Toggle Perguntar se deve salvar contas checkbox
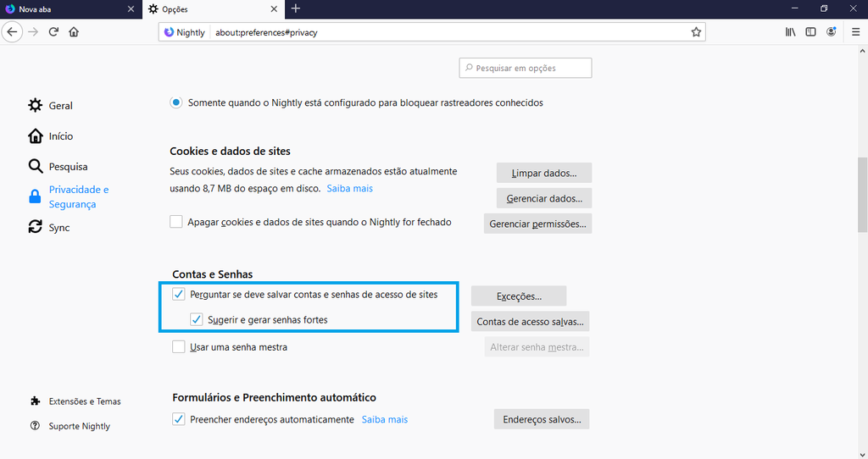868x459 pixels. (x=178, y=294)
